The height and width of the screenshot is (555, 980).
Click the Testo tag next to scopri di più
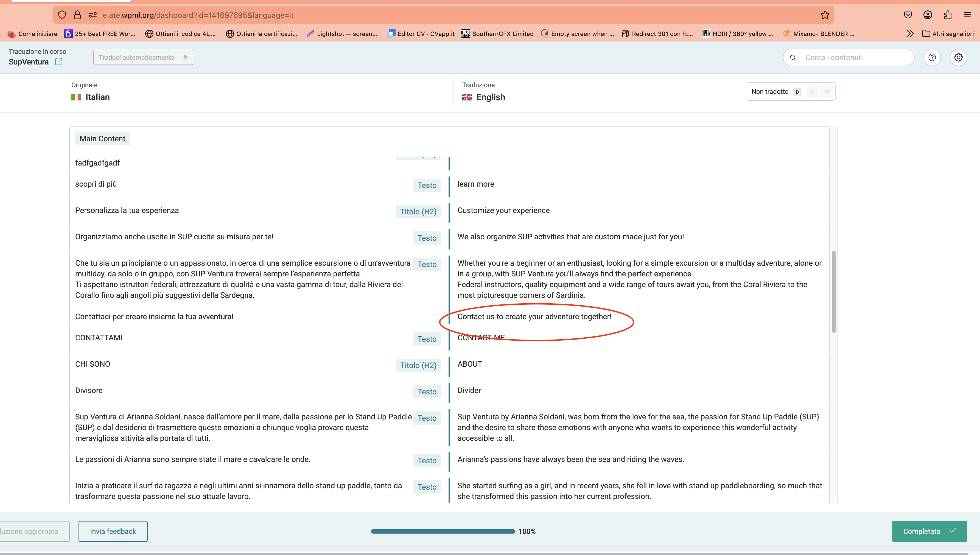coord(427,185)
